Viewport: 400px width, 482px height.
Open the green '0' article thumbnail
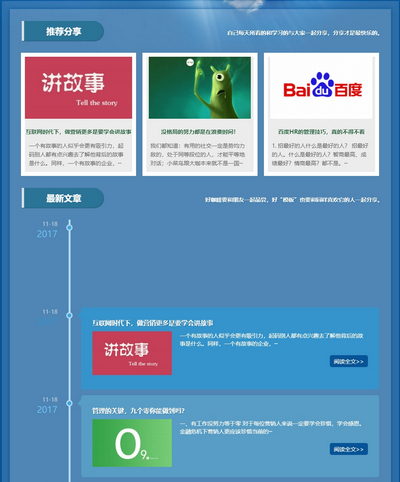132,443
